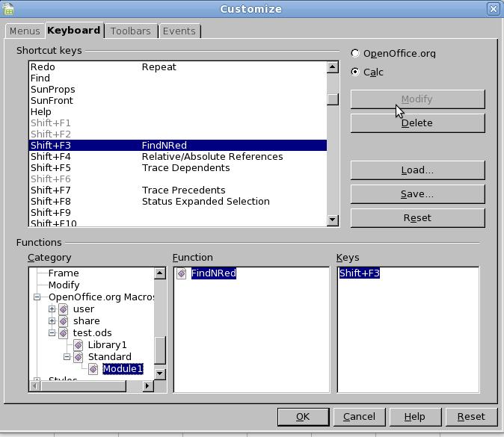This screenshot has height=437, width=504.
Task: Click the Library1 icon in category tree
Action: click(x=79, y=345)
